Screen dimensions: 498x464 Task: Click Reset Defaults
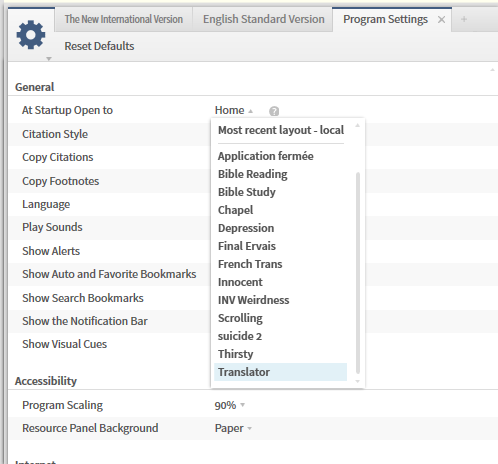pos(99,46)
